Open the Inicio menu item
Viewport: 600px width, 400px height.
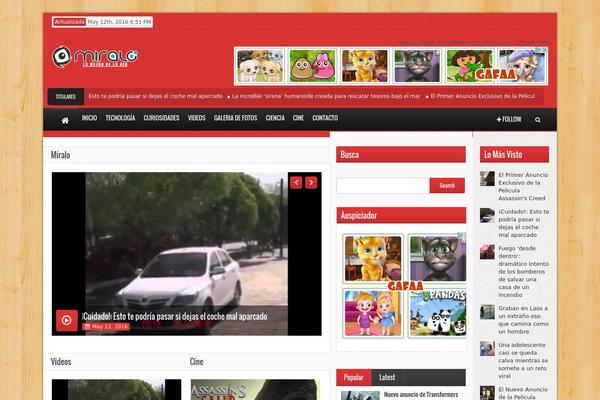[x=89, y=118]
